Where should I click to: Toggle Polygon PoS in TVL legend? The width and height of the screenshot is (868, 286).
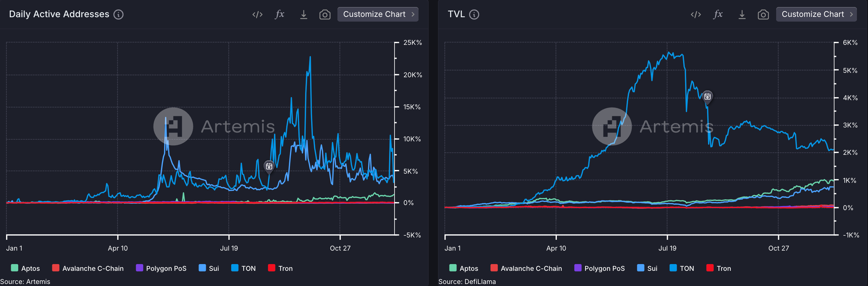(x=599, y=268)
